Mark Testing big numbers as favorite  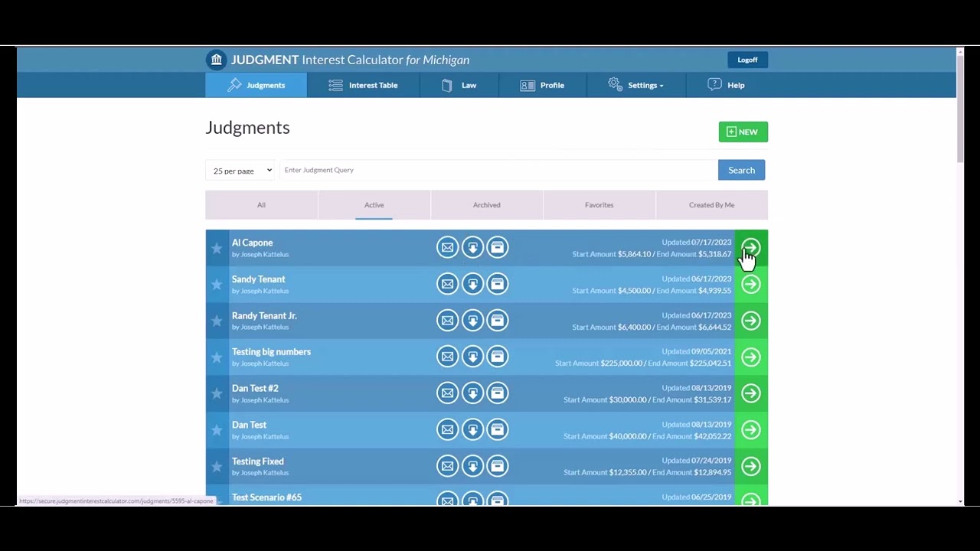217,357
